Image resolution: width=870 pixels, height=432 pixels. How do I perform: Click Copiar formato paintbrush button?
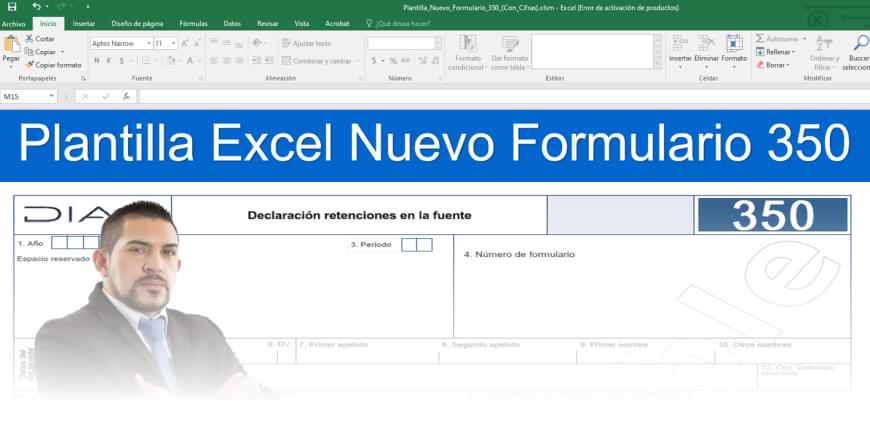[53, 65]
